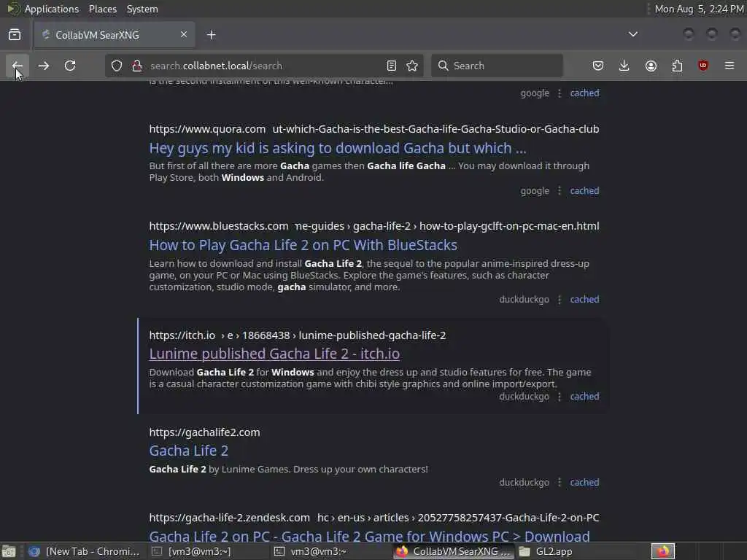Click the https://www.bluestacks.com URL text
This screenshot has width=747, height=560.
click(219, 226)
